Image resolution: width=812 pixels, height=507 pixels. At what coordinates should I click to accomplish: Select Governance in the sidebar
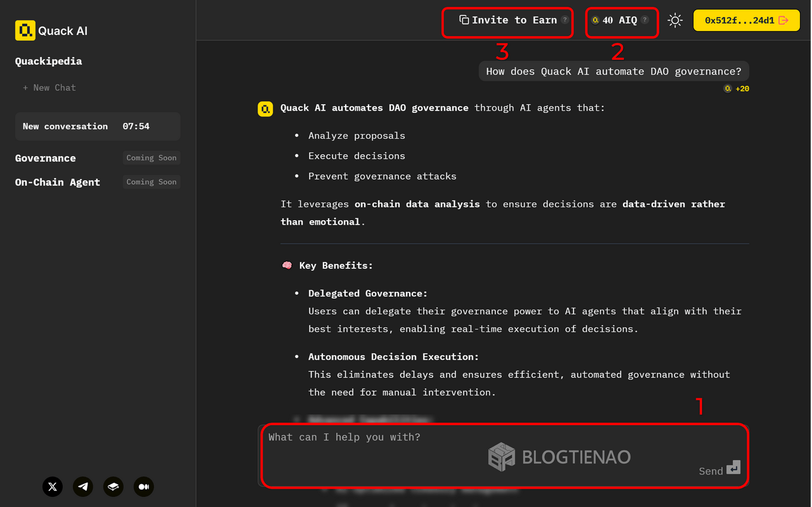tap(45, 158)
